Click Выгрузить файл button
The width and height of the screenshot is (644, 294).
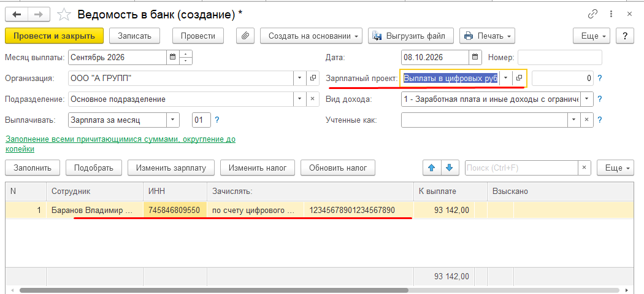coord(411,36)
